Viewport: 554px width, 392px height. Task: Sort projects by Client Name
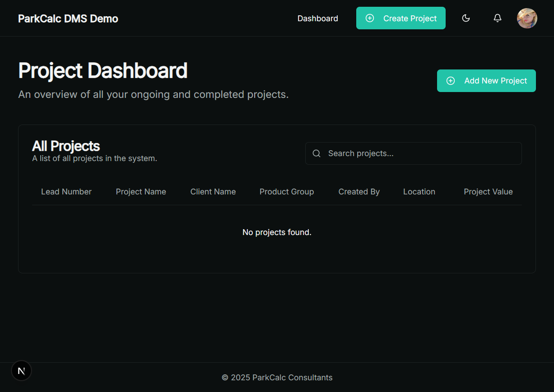[x=213, y=192]
